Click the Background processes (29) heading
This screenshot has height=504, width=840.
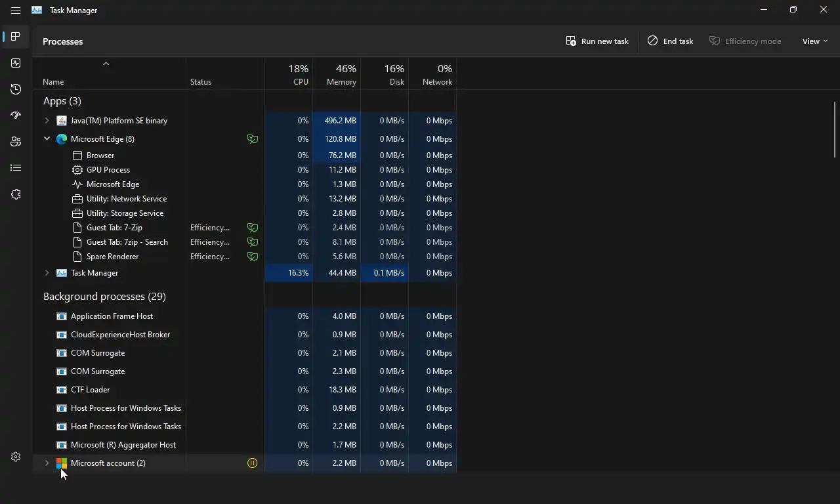coord(104,297)
